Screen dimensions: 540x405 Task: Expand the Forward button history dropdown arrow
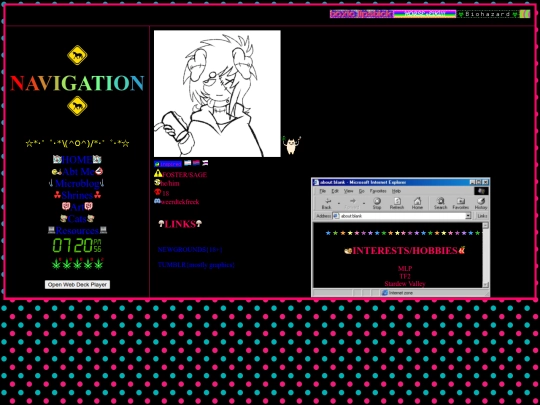364,203
